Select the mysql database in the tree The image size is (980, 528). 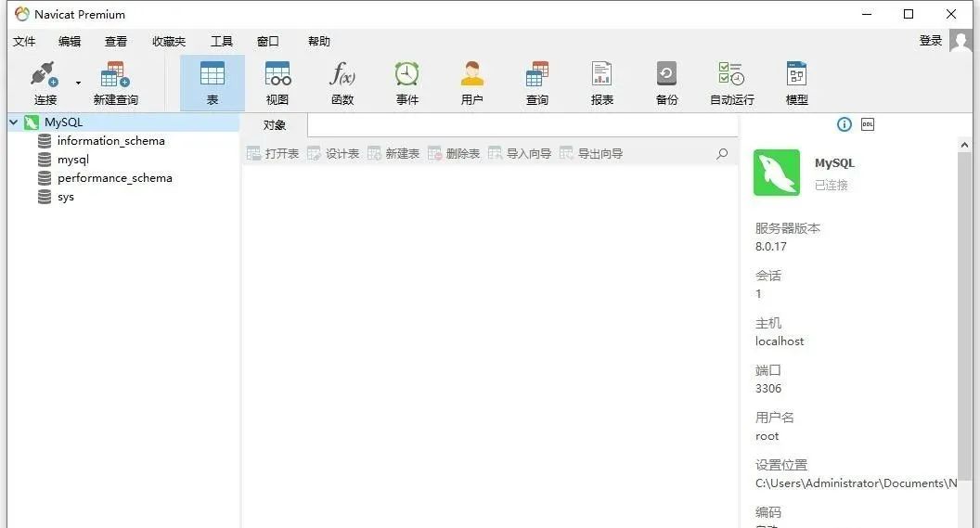click(73, 160)
